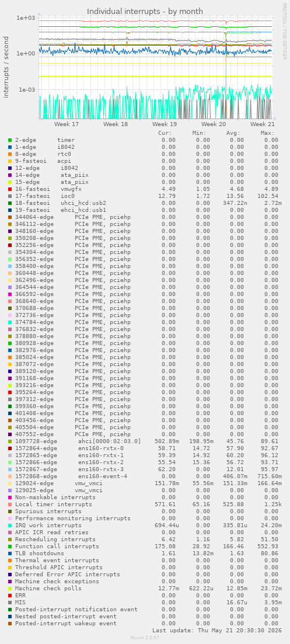Screen dimensions: 290x644
Task: Click the RRDTOOL / TOBI OETIKER watermark
Action: [x=284, y=31]
